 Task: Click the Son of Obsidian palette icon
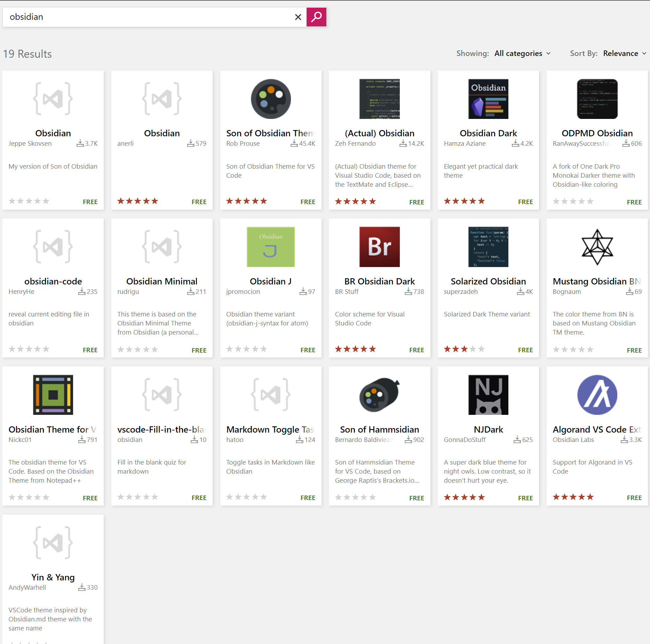[270, 99]
